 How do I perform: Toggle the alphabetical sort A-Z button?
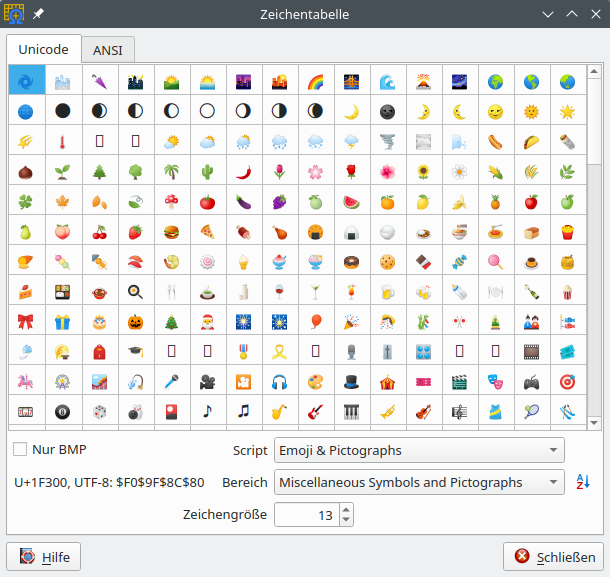click(584, 482)
